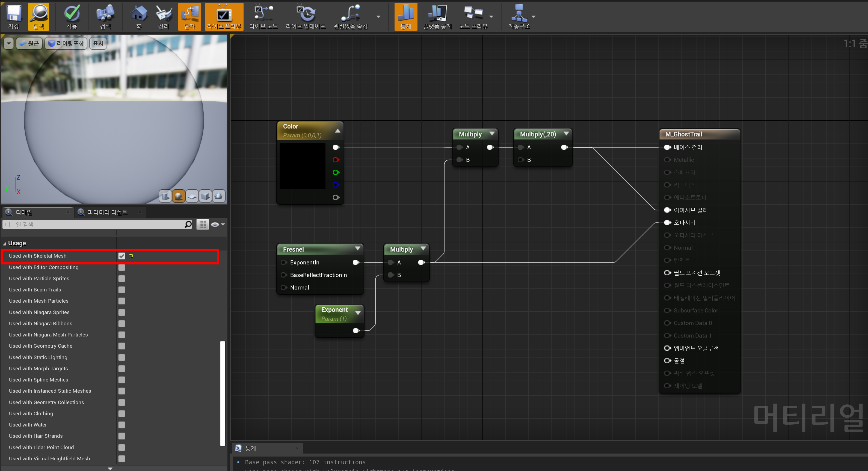Collapse the Usage category

[5, 243]
